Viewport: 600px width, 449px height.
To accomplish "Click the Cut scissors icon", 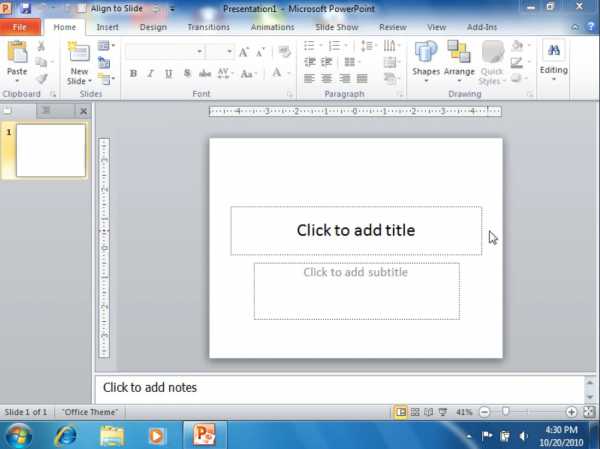I will [x=41, y=46].
